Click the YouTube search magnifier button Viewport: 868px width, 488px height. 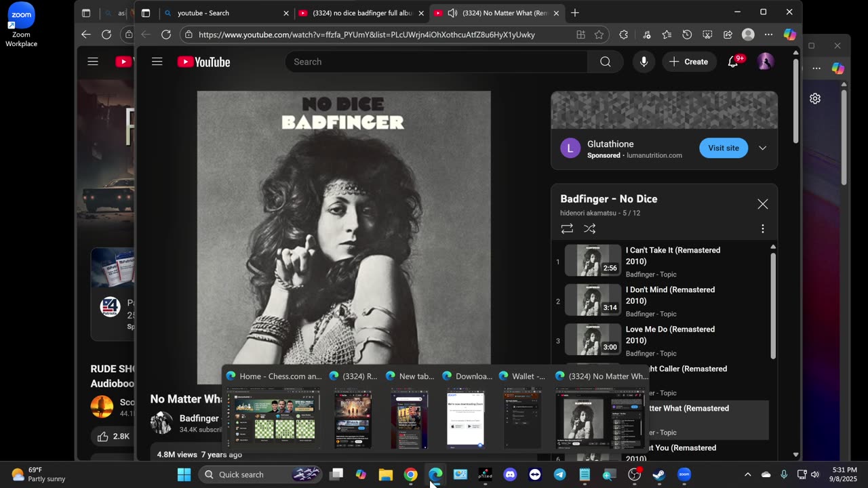pyautogui.click(x=605, y=62)
